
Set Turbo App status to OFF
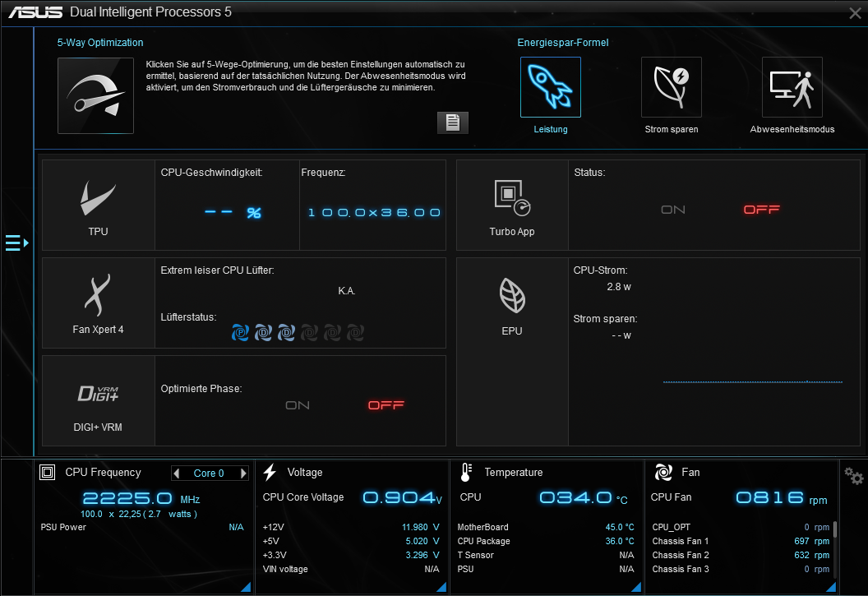point(762,210)
